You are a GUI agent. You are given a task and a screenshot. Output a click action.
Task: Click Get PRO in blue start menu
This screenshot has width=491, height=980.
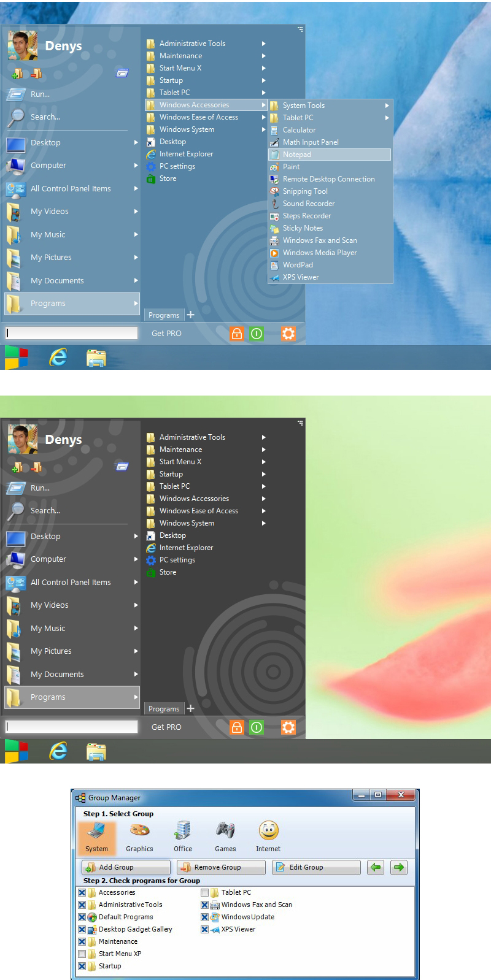click(x=166, y=334)
